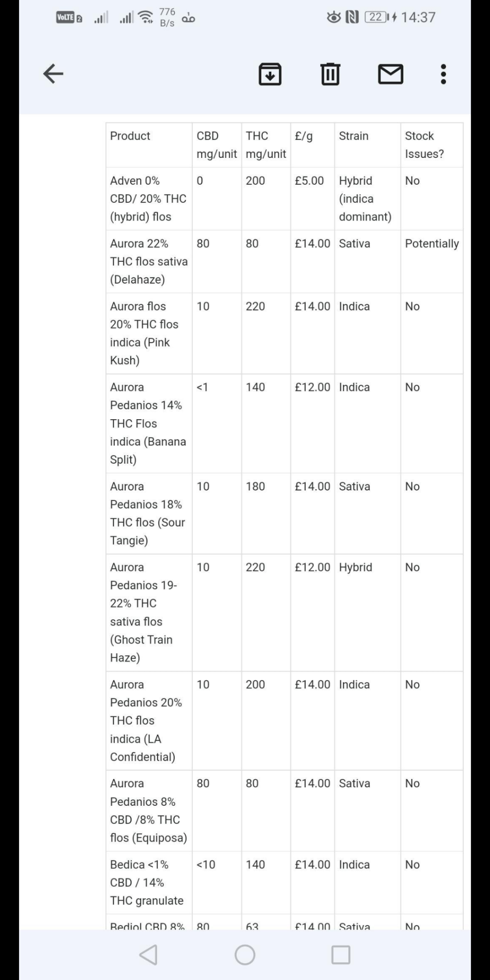The height and width of the screenshot is (980, 490).
Task: Tap the Potentially stock status cell
Action: (432, 244)
